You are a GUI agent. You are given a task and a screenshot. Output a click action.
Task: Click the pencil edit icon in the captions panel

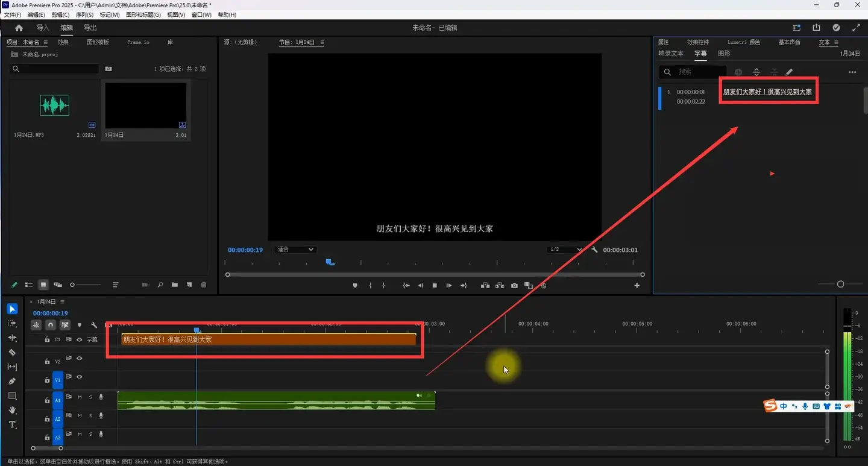click(790, 72)
